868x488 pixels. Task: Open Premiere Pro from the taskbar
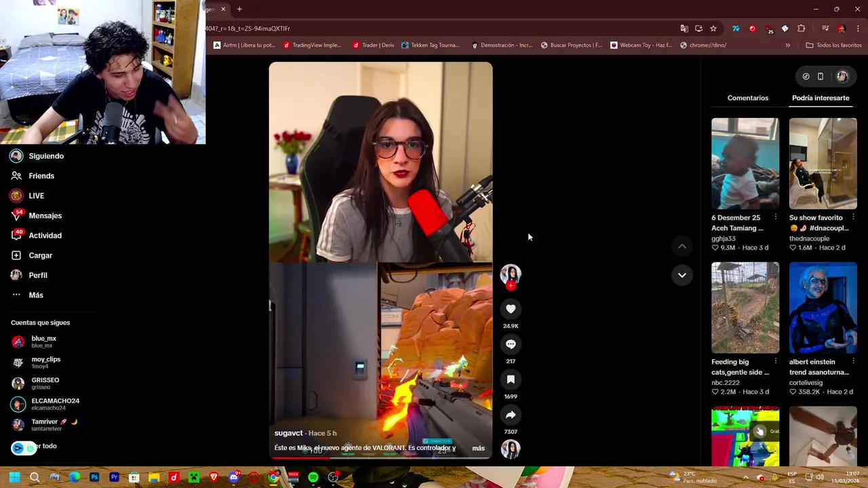click(115, 477)
